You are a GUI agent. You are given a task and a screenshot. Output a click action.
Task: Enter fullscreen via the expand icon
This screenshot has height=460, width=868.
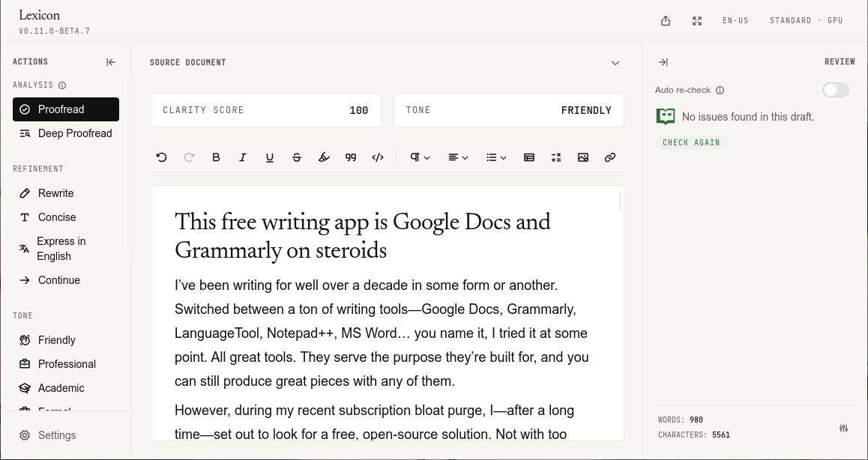click(x=697, y=21)
